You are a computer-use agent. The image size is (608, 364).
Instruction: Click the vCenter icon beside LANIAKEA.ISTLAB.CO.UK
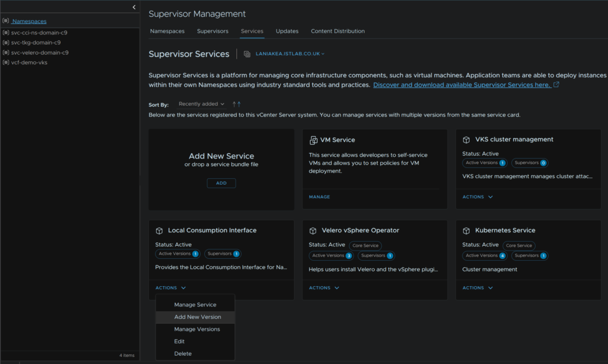[x=247, y=54]
